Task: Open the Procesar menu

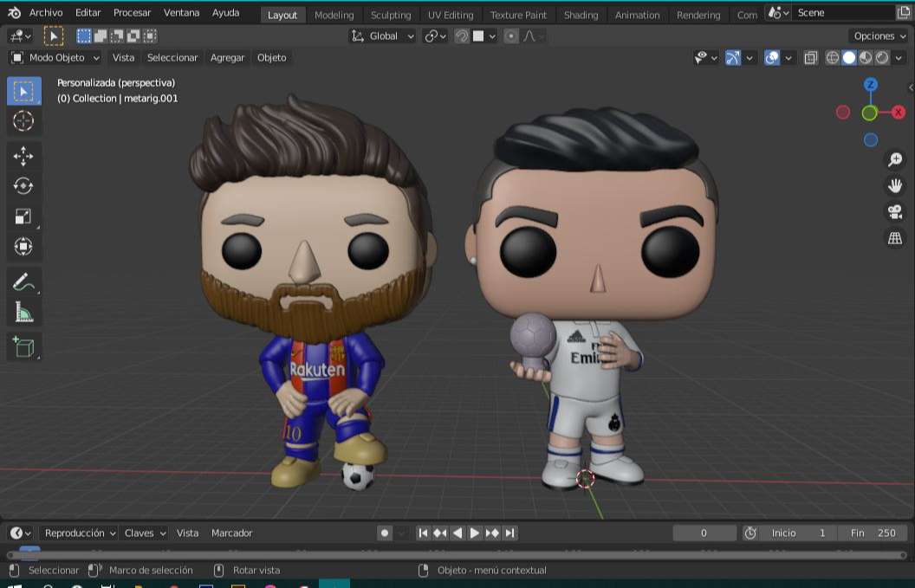Action: click(132, 13)
